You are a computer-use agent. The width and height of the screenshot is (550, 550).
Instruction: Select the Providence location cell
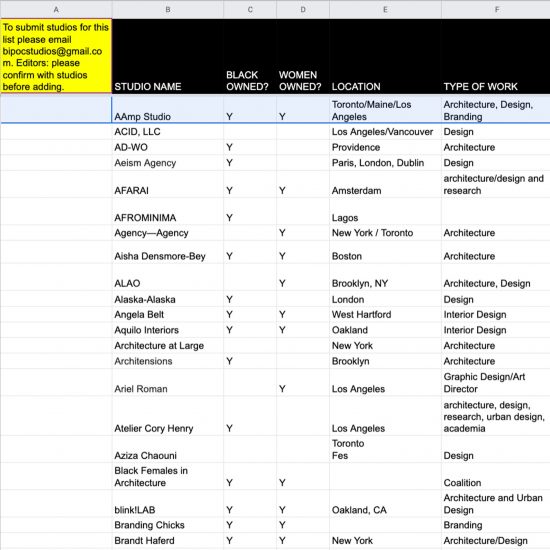[x=385, y=147]
